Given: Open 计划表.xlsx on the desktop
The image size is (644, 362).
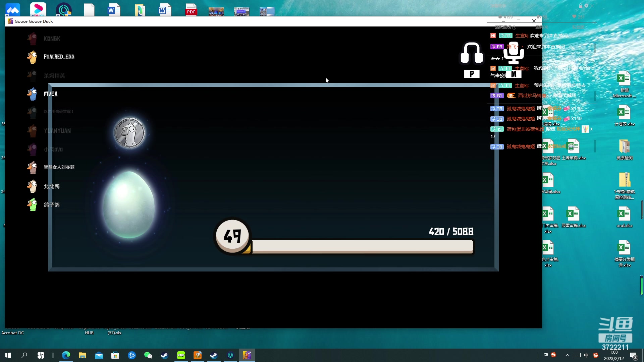Looking at the screenshot, I should pyautogui.click(x=624, y=115).
